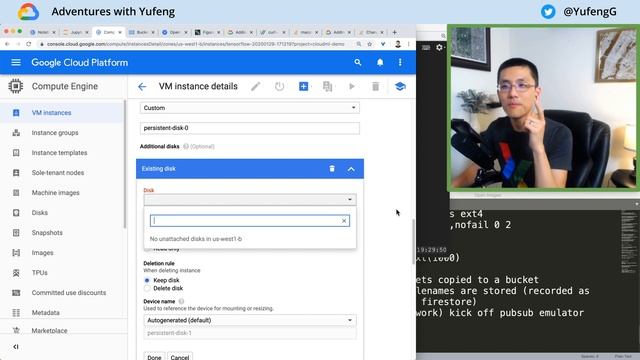Click the browser address bar

[196, 44]
